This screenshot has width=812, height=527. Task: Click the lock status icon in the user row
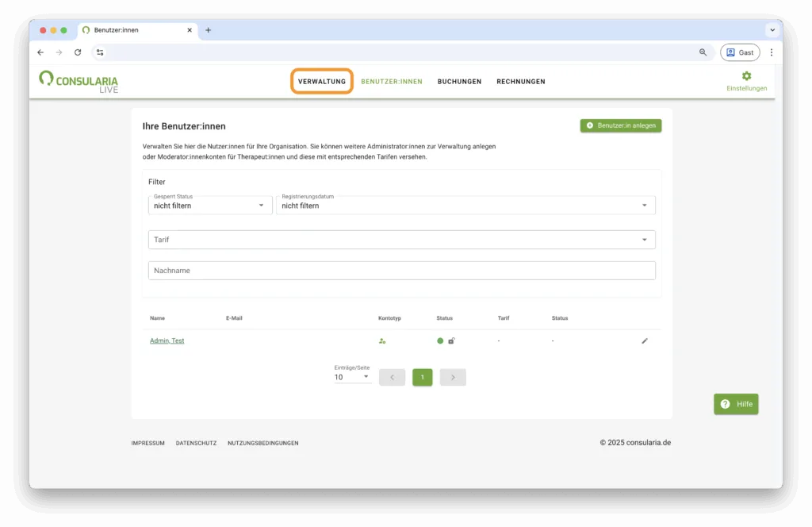click(x=451, y=340)
